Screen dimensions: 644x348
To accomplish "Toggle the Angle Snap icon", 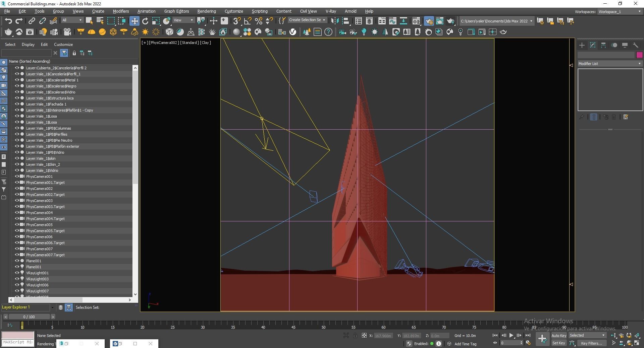I will point(248,21).
